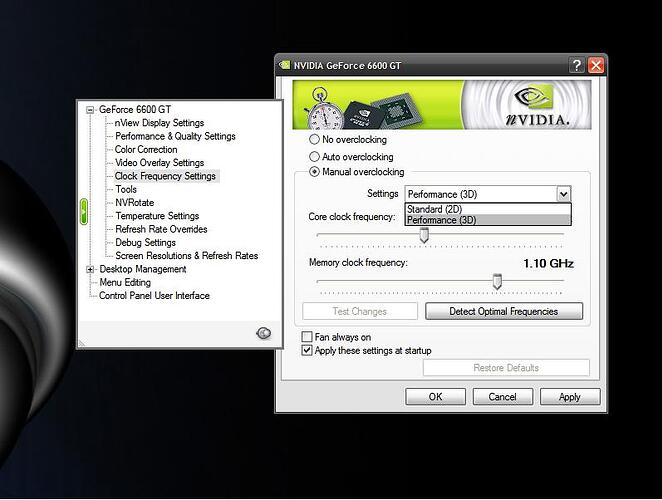Select the Auto overclocking option
Screen dimensions: 662x500
pyautogui.click(x=314, y=157)
